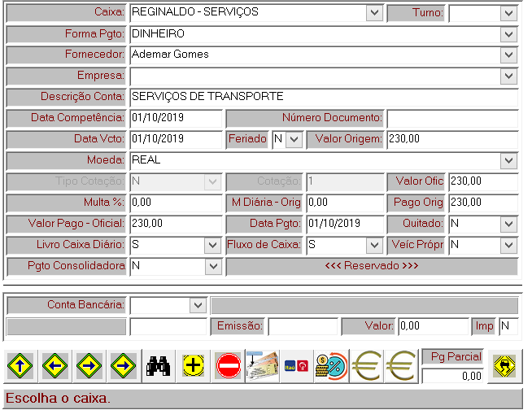Click the Número Documento field
This screenshot has height=410, width=532.
pyautogui.click(x=452, y=118)
